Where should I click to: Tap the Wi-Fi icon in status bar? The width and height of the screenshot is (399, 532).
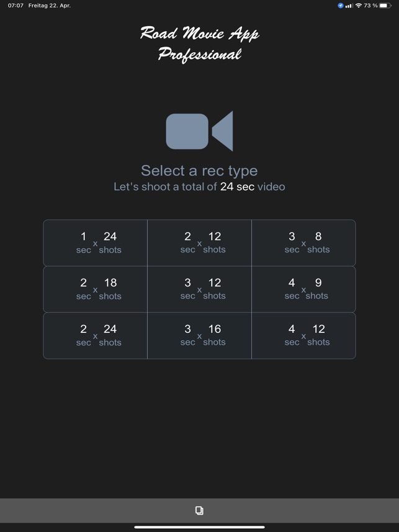pyautogui.click(x=358, y=6)
